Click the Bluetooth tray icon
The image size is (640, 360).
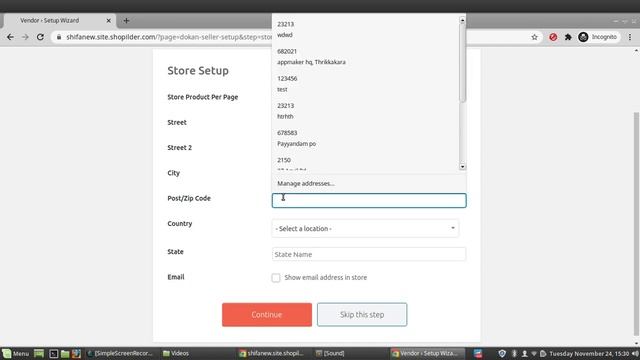pos(514,353)
